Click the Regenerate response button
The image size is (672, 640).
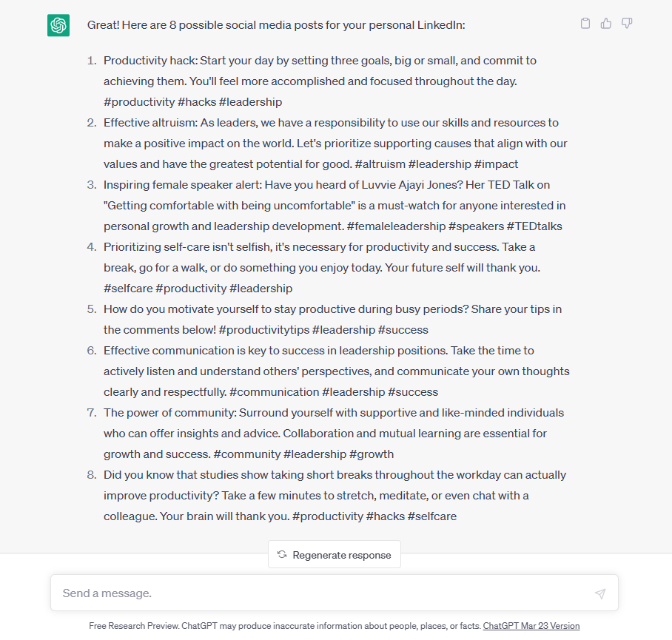click(335, 555)
